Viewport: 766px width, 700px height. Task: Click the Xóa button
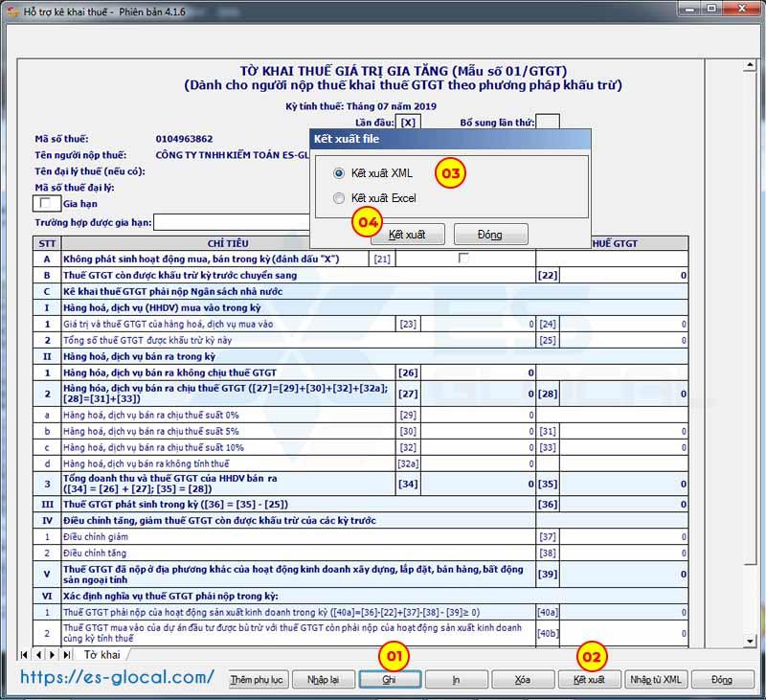coord(522,680)
